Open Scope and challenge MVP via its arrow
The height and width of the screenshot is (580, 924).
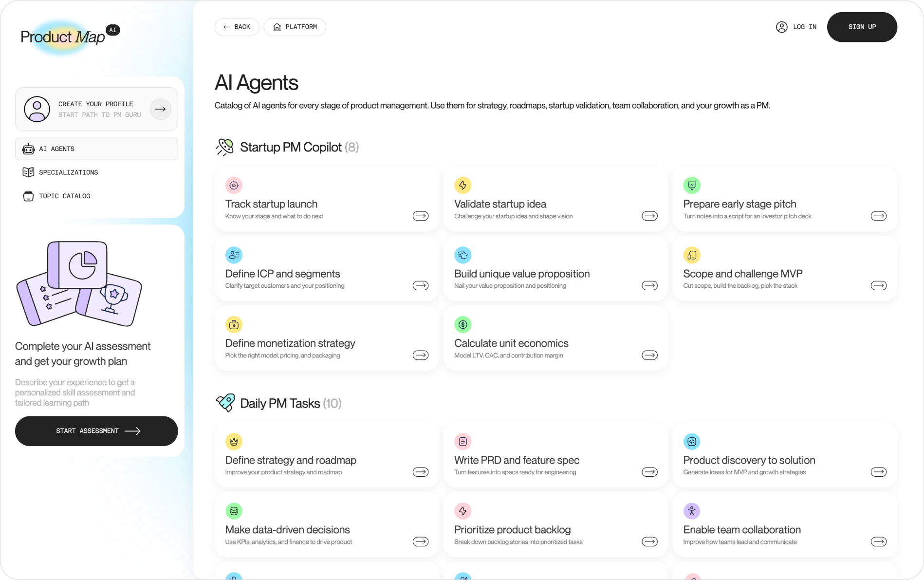click(879, 285)
